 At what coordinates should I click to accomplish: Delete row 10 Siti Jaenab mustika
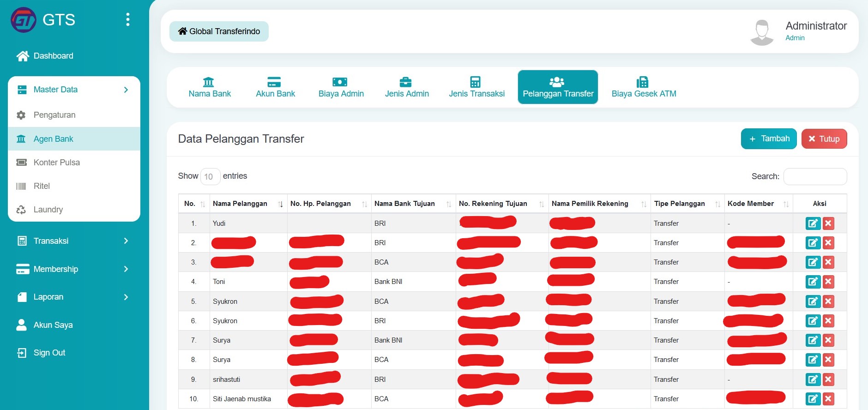(828, 399)
